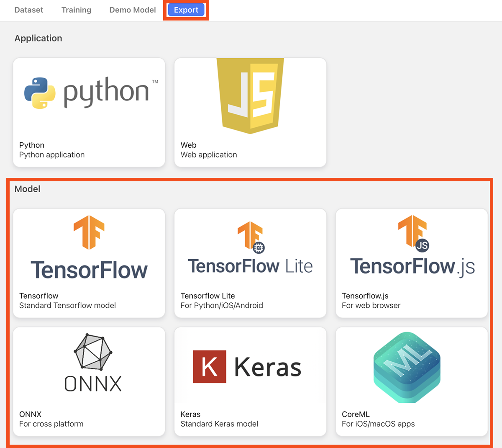Click the "Python" card title
Viewport: 502px width, 448px height.
click(32, 145)
